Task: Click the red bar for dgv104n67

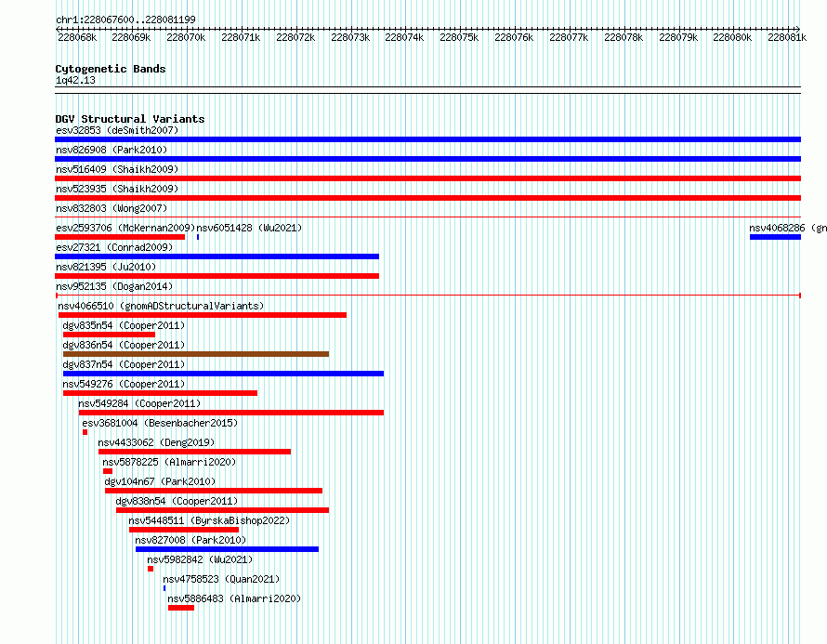Action: (214, 491)
